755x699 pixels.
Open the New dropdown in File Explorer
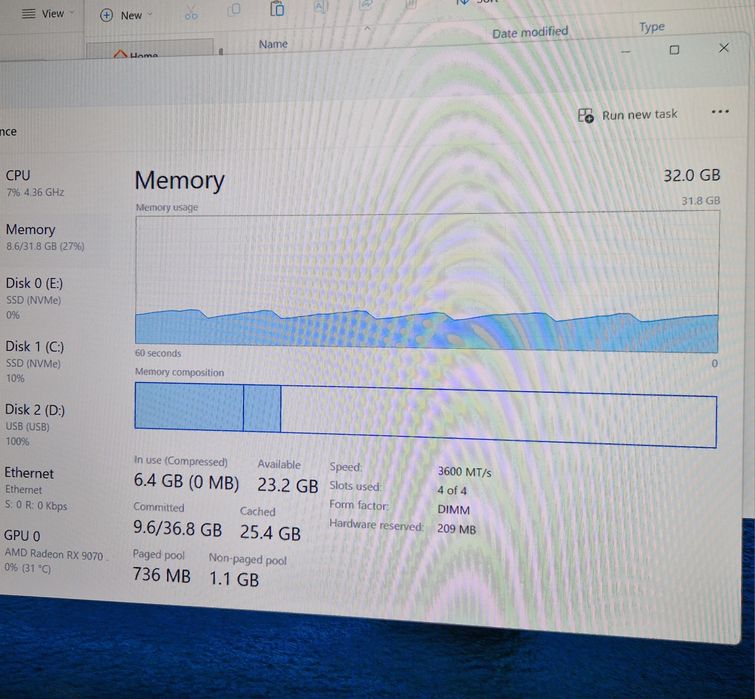click(x=126, y=15)
